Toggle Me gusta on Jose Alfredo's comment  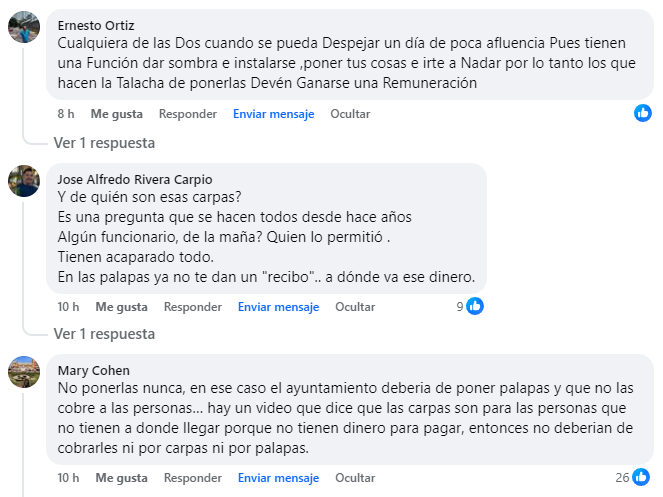121,307
